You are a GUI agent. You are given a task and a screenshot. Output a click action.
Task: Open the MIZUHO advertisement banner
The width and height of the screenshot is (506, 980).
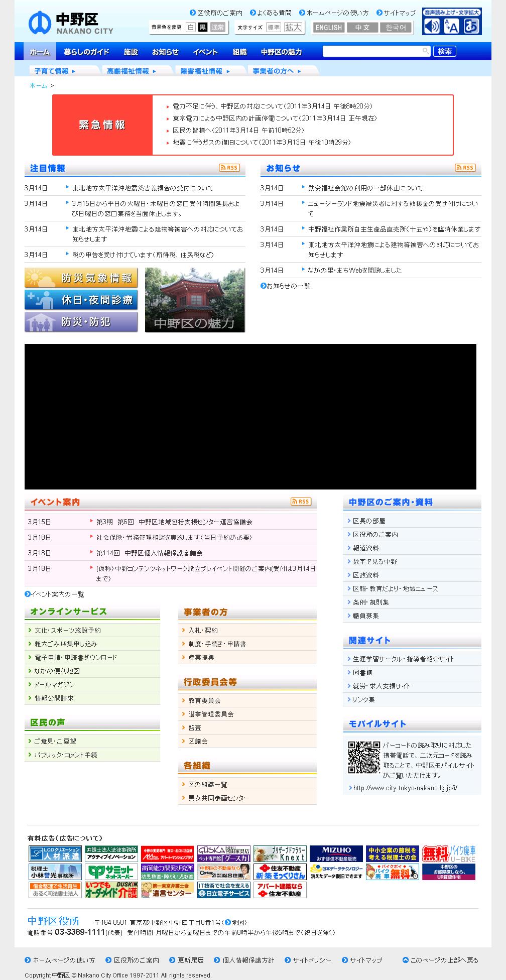click(336, 853)
